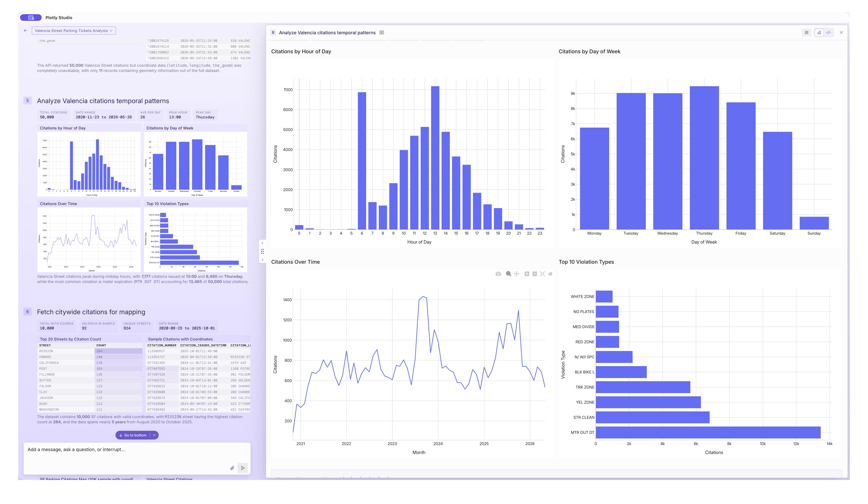Viewport: 868px width, 504px height.
Task: Select the Zoom tool in modebar
Action: point(508,274)
